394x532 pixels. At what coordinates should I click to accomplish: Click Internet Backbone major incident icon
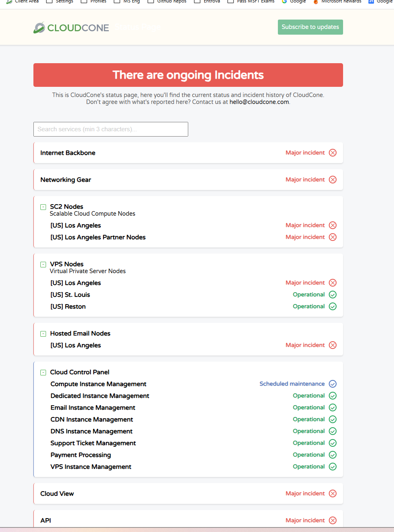pos(333,153)
